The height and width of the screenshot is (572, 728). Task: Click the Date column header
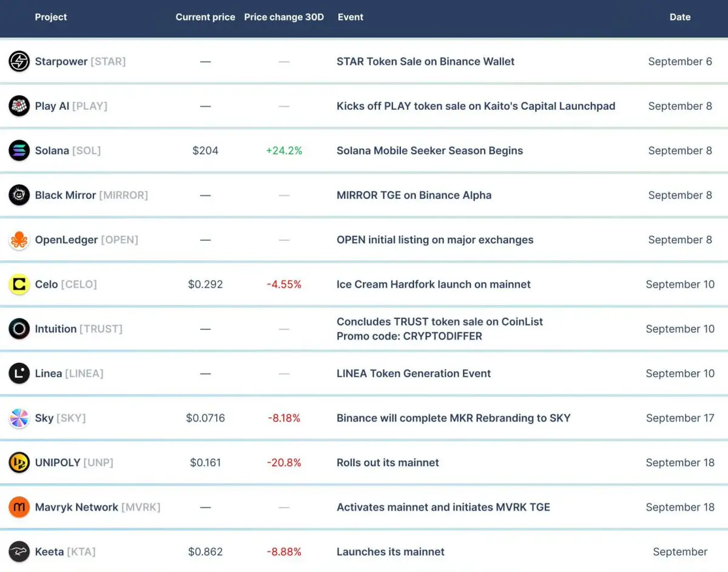click(x=680, y=17)
